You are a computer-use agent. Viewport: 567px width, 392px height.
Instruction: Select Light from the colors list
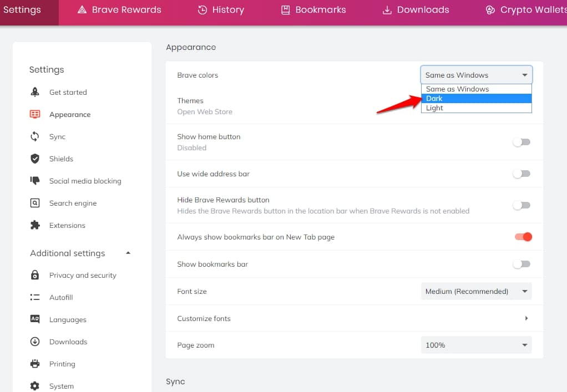476,108
